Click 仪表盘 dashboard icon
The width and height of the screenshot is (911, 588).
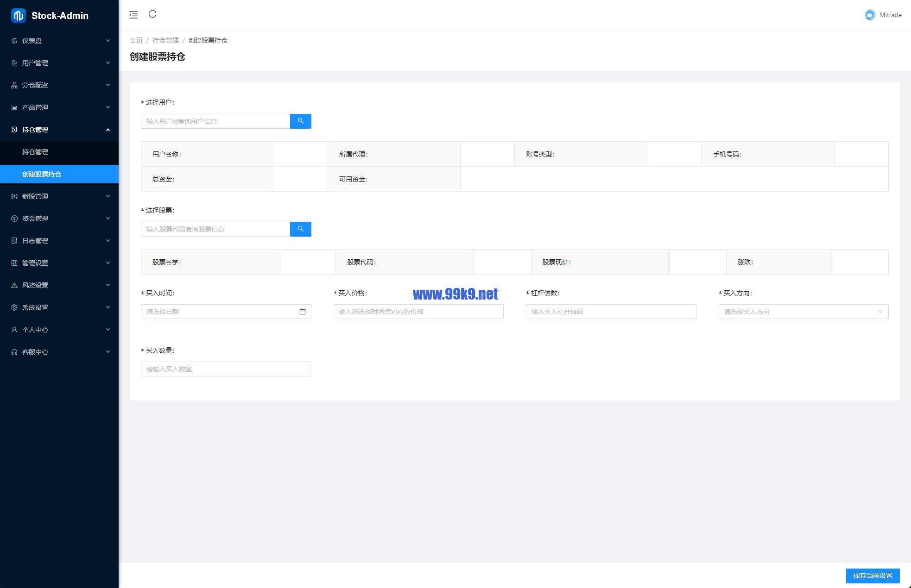(x=14, y=41)
